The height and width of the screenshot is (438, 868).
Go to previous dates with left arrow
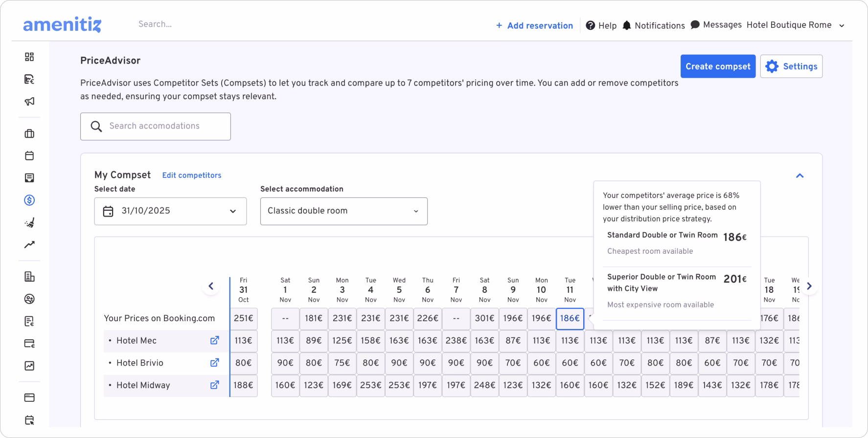pyautogui.click(x=211, y=286)
